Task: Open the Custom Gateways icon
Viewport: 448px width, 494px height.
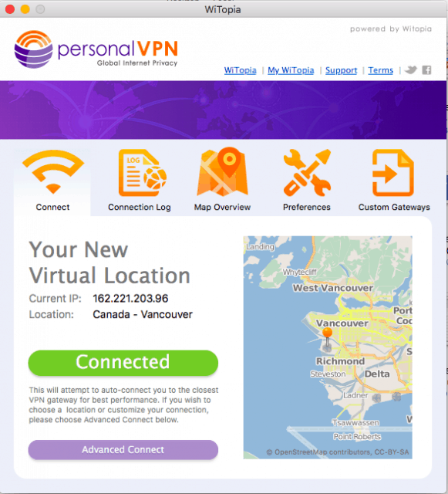Action: [393, 173]
